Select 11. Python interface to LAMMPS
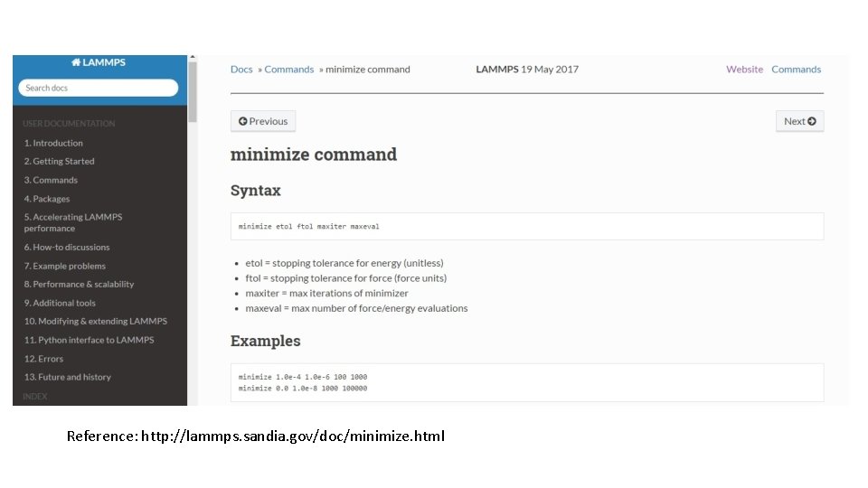Image resolution: width=868 pixels, height=488 pixels. (x=90, y=340)
